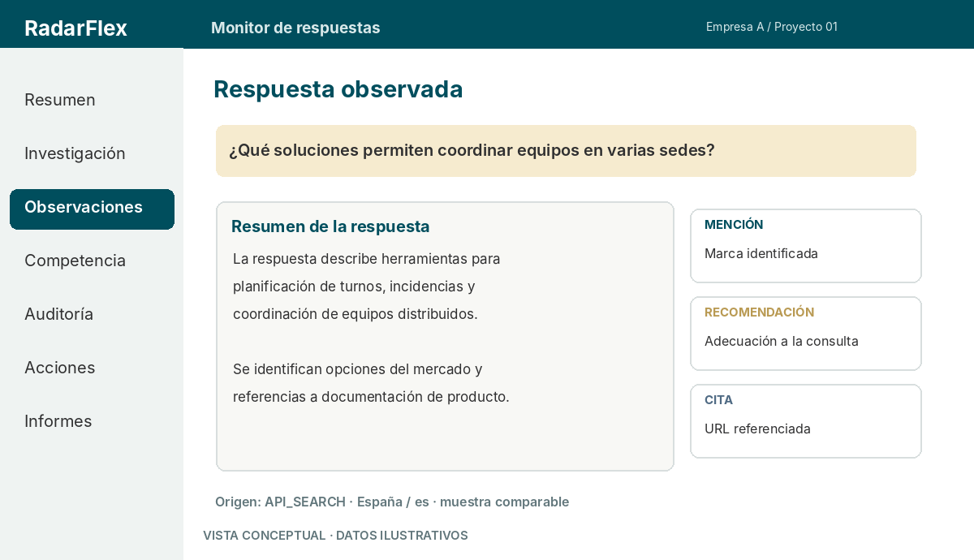Select the query about coordinar equipos banner

[x=566, y=151]
